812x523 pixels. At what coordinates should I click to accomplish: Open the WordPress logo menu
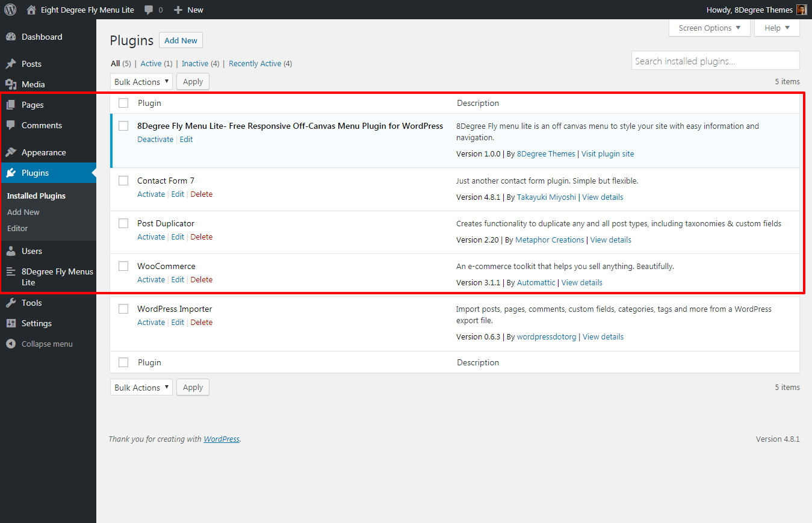[10, 10]
